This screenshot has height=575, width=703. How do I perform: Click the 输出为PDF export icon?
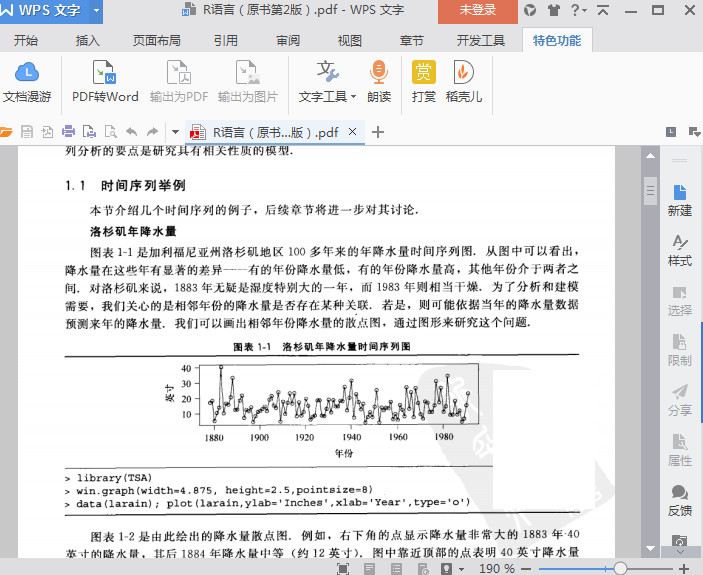coord(179,82)
